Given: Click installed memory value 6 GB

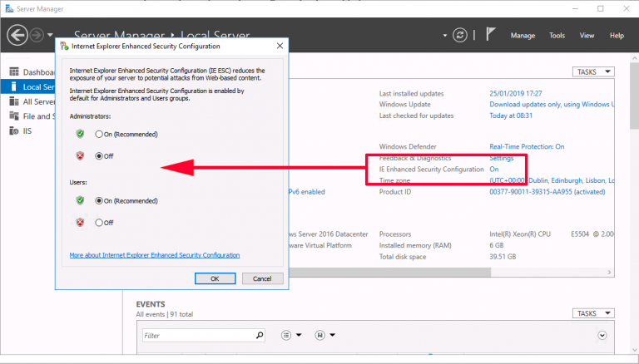Looking at the screenshot, I should pos(497,245).
